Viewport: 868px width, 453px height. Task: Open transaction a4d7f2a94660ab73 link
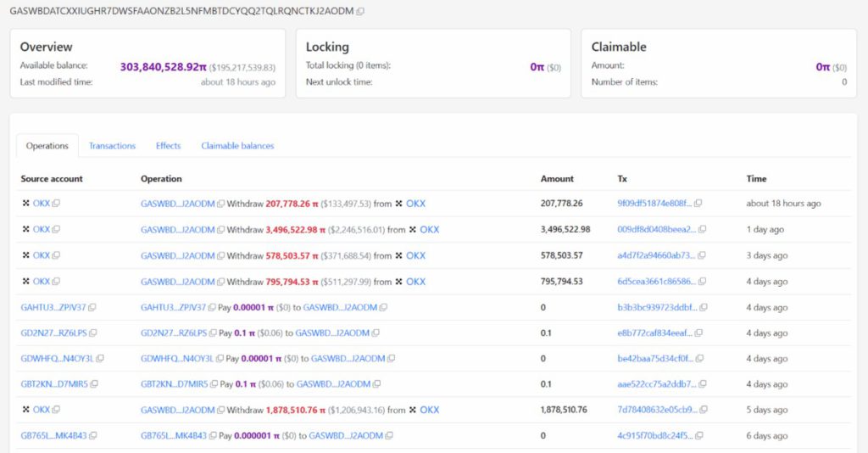pos(655,255)
